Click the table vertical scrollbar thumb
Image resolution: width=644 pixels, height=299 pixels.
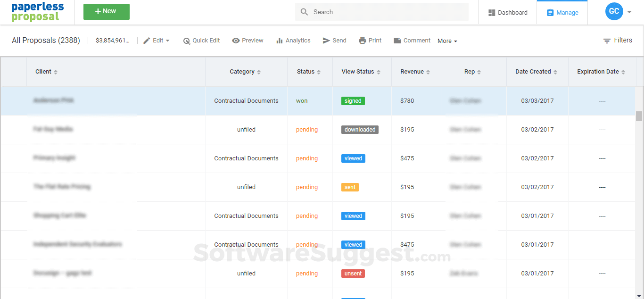click(639, 116)
